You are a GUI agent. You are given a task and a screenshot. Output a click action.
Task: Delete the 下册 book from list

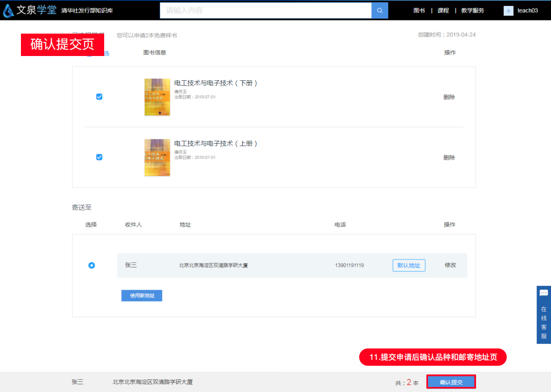pos(449,97)
